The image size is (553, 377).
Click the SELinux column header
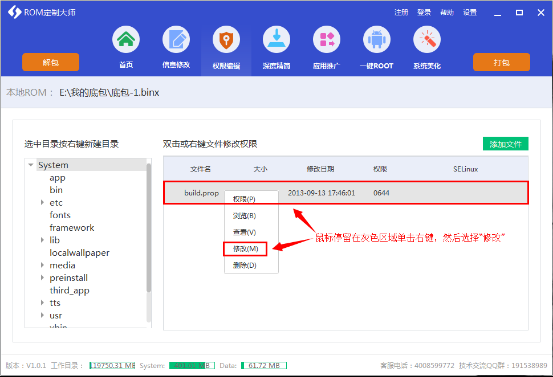[x=466, y=169]
